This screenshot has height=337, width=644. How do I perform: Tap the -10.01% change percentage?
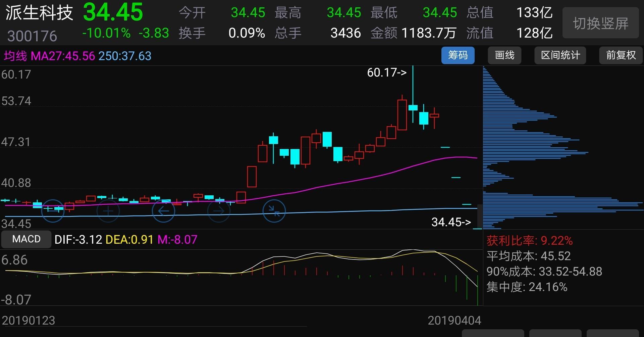106,33
